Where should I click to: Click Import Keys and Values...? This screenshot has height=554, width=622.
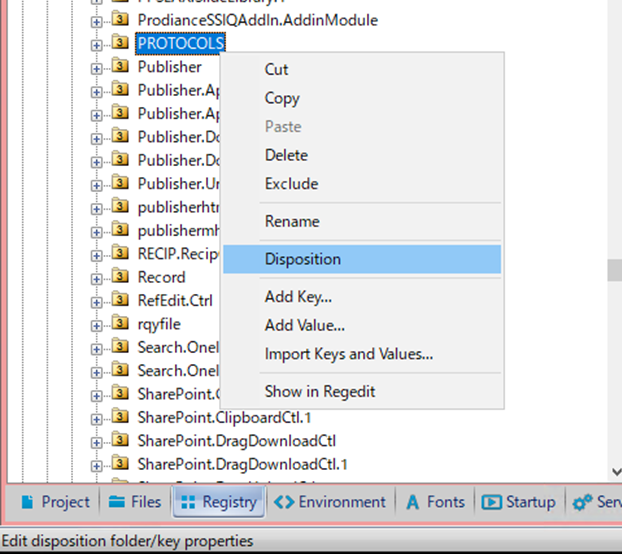[x=348, y=354]
